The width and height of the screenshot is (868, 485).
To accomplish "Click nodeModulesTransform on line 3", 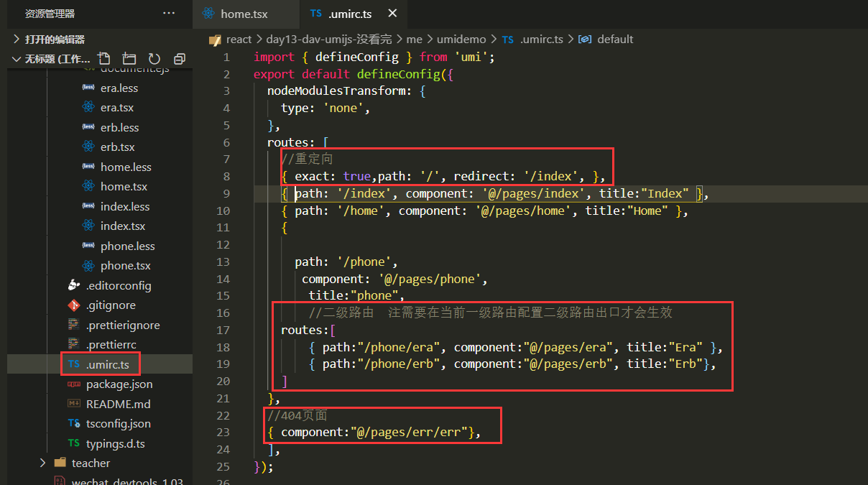I will pos(336,91).
